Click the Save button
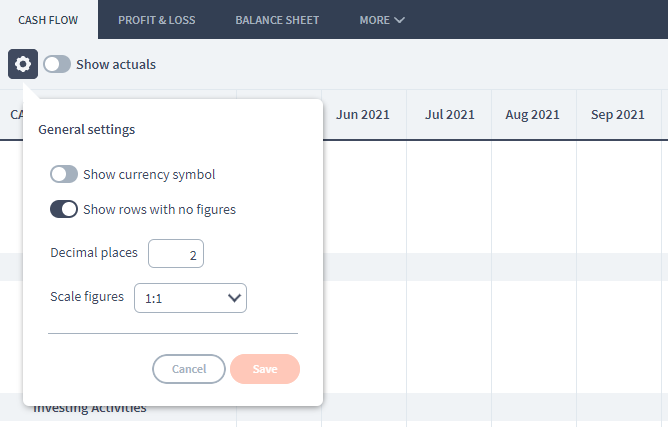Screen dimensions: 668x427 coord(265,369)
